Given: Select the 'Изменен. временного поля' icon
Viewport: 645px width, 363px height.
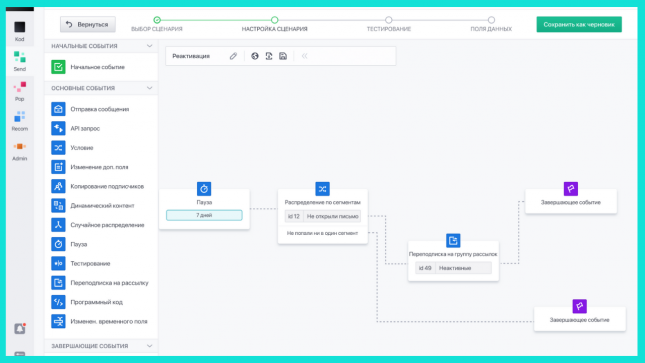Looking at the screenshot, I should tap(58, 321).
